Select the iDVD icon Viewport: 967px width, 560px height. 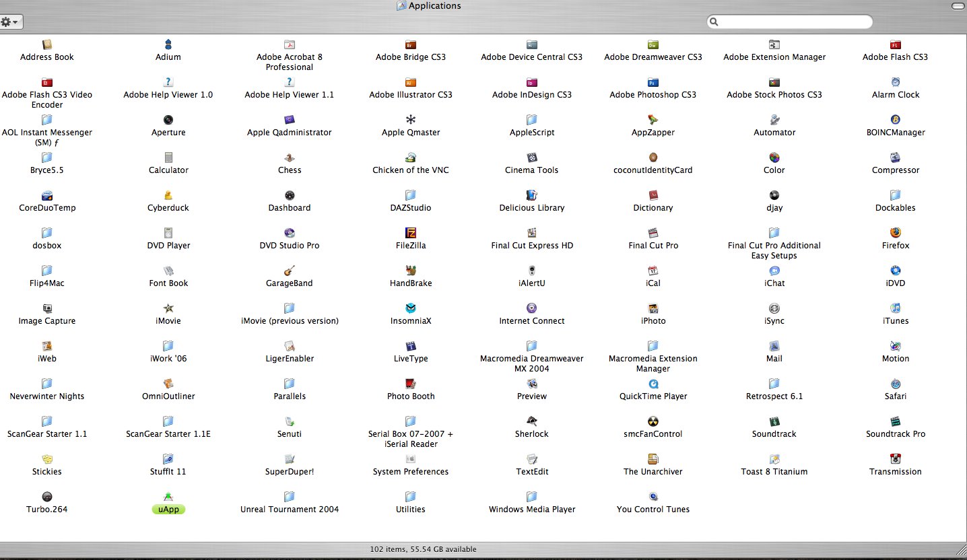tap(896, 271)
